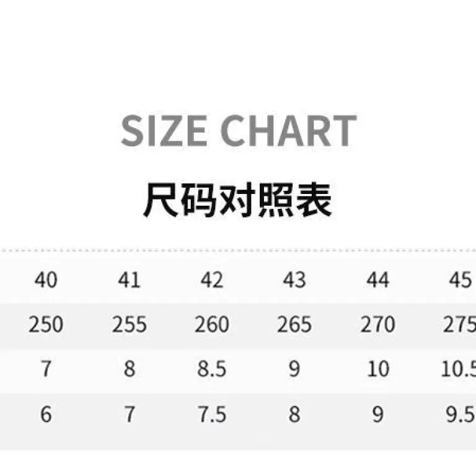Click the 9.5 size value
476x476 pixels.
click(x=461, y=414)
